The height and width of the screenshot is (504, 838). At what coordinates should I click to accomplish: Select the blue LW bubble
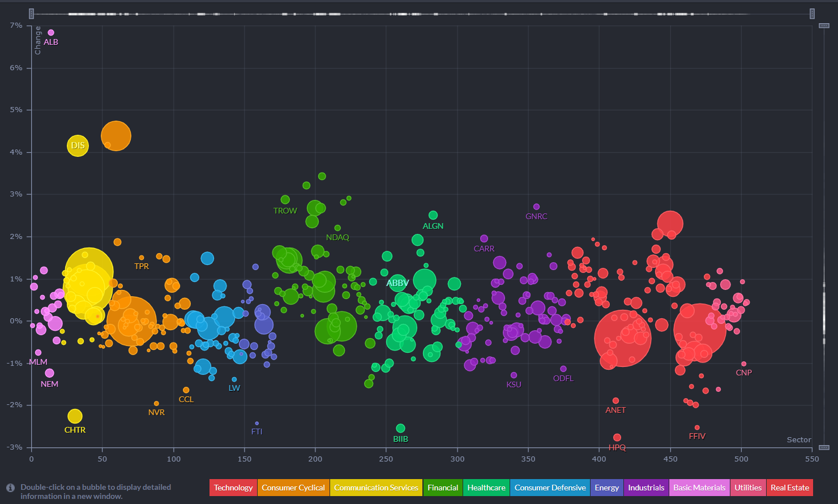(234, 379)
